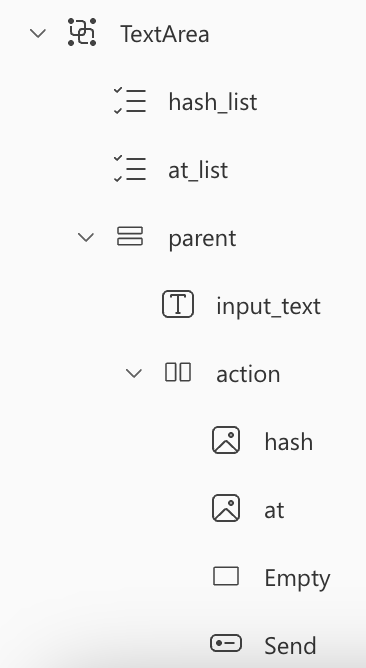Click the rectangle icon beside Empty
Screen dimensions: 366x668
click(x=226, y=576)
